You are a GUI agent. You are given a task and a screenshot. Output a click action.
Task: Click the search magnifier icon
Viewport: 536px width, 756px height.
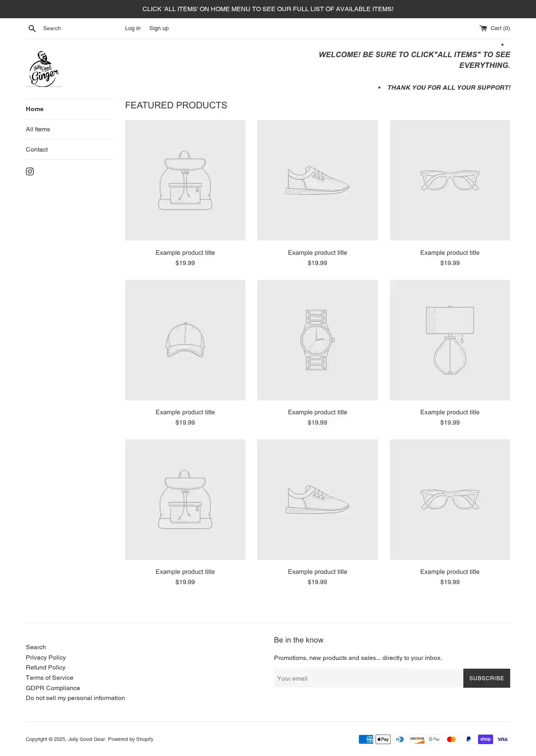[32, 29]
